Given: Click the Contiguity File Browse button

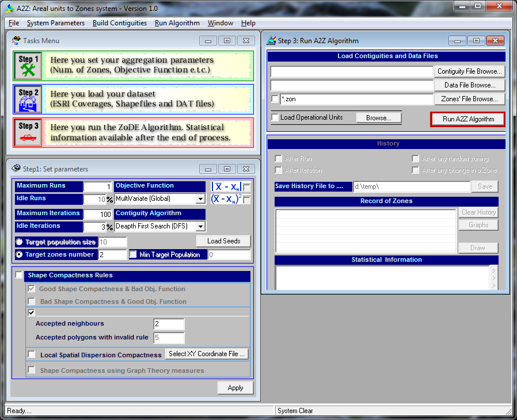Looking at the screenshot, I should tap(469, 71).
